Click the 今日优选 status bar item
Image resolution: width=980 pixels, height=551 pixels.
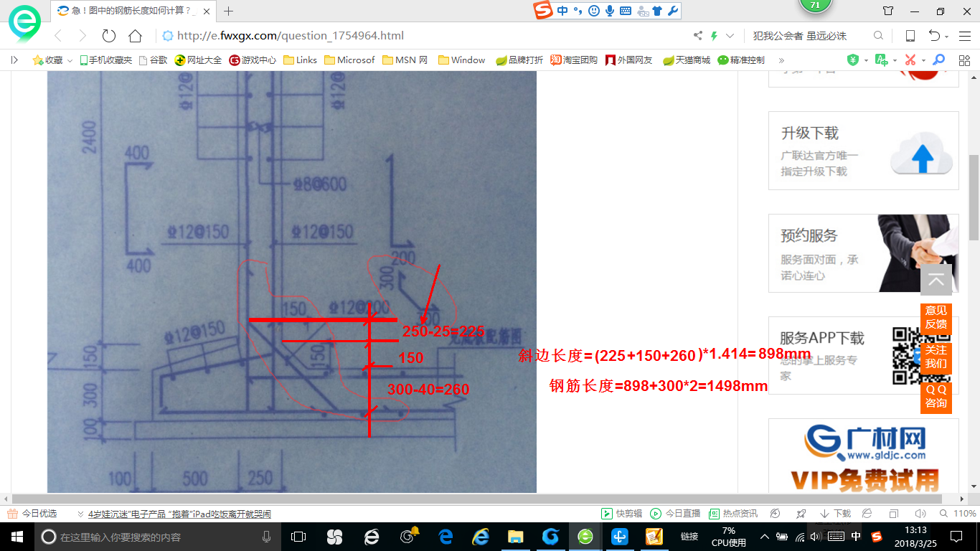pos(32,514)
